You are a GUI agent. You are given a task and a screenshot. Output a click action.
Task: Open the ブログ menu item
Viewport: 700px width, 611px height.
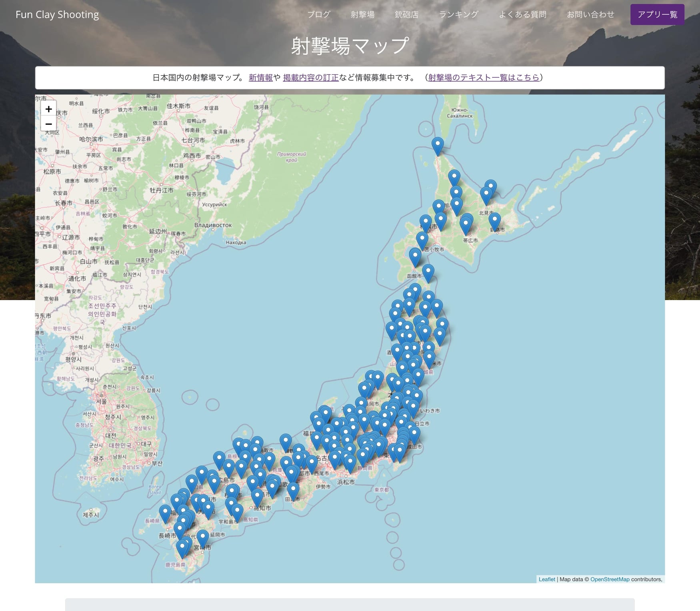[319, 14]
